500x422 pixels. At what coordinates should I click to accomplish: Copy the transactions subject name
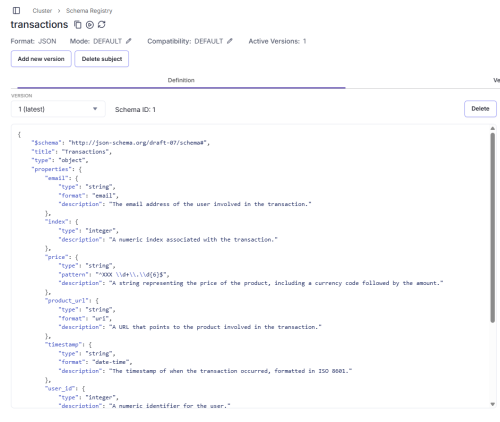coord(78,25)
